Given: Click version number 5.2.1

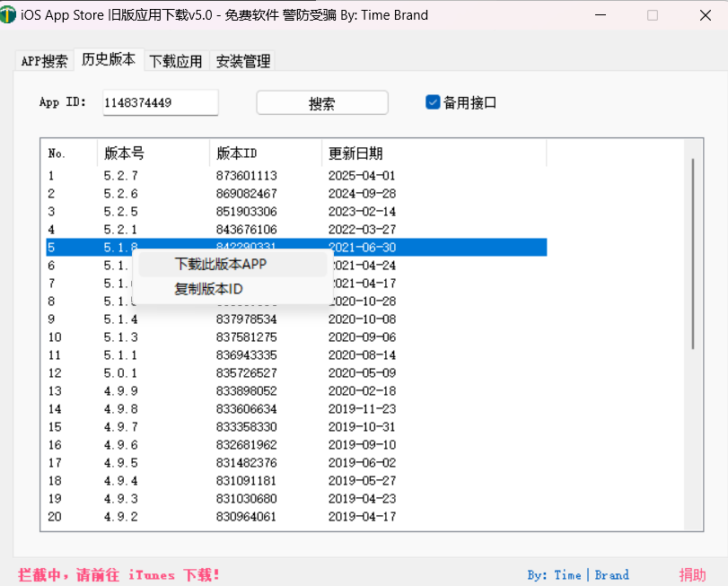Looking at the screenshot, I should (120, 230).
